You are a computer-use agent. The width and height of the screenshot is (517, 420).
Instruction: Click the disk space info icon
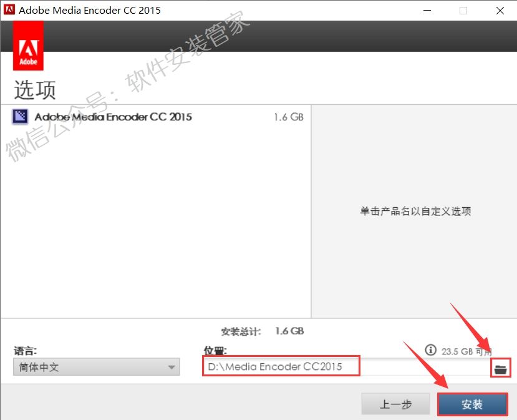click(x=430, y=350)
